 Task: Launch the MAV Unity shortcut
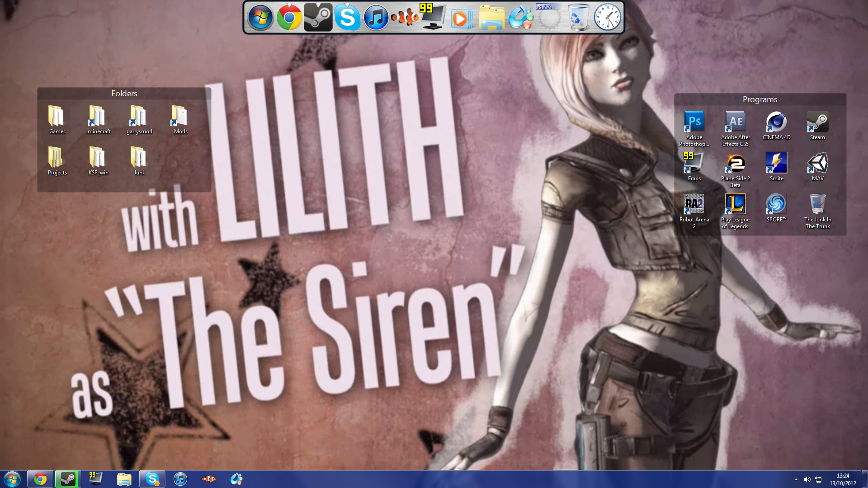(817, 167)
